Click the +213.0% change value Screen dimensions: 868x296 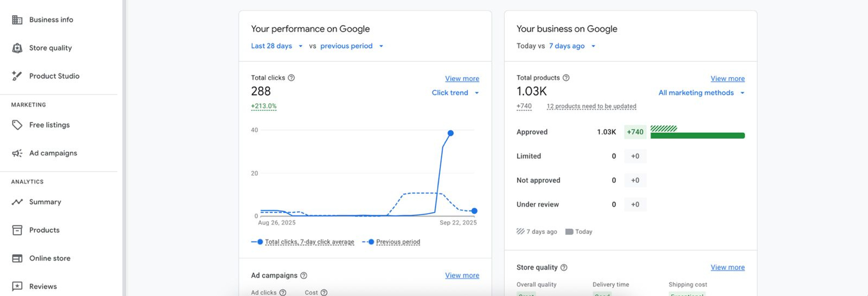(263, 106)
